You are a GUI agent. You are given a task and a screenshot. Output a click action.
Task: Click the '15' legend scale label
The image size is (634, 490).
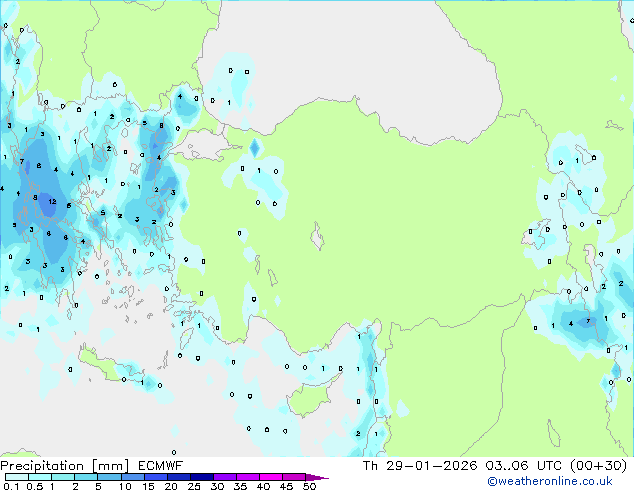tap(148, 486)
